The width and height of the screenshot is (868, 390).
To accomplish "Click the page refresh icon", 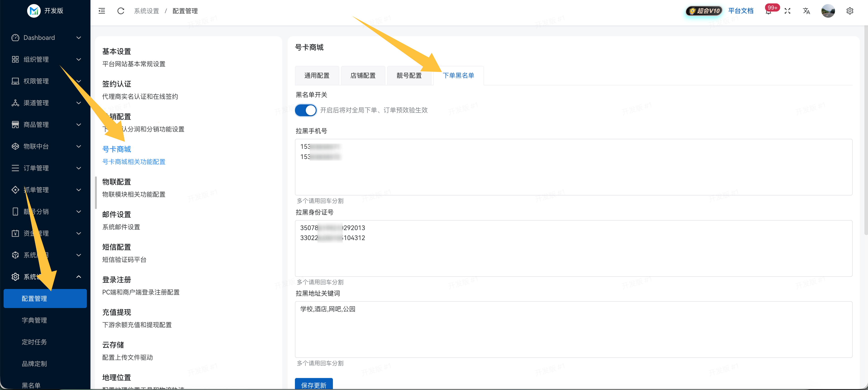I will click(x=121, y=11).
